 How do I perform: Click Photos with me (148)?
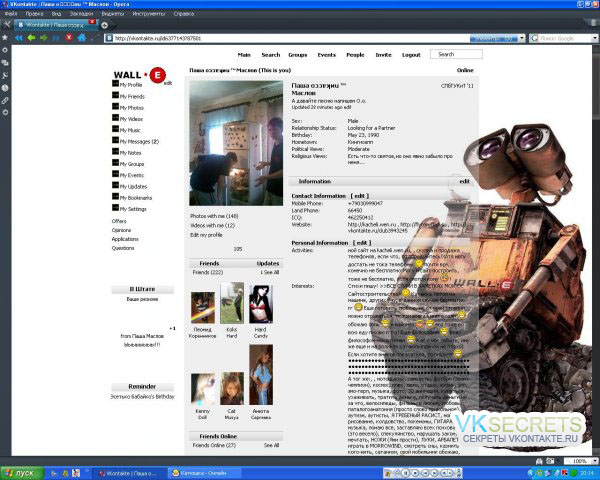coord(214,216)
